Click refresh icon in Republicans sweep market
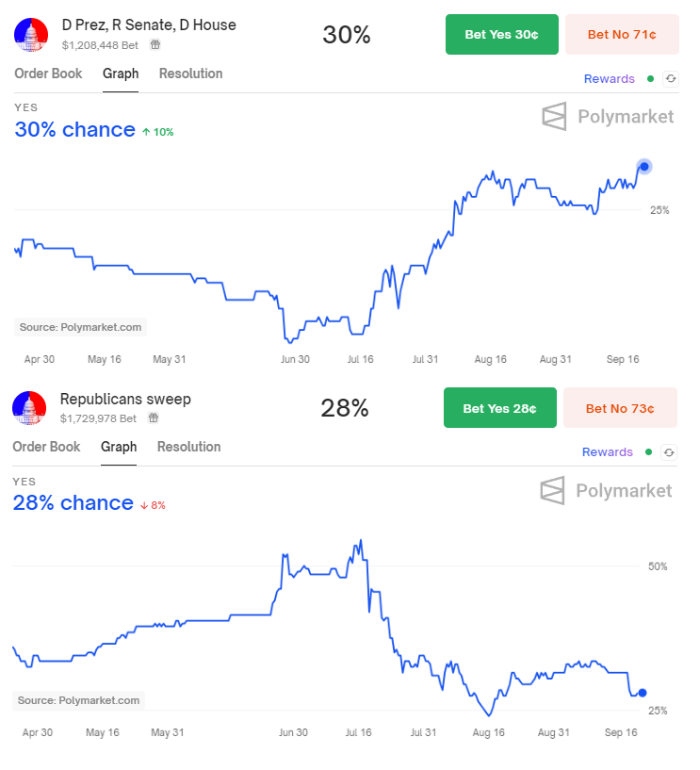Viewport: 700px width, 770px height. (x=669, y=452)
